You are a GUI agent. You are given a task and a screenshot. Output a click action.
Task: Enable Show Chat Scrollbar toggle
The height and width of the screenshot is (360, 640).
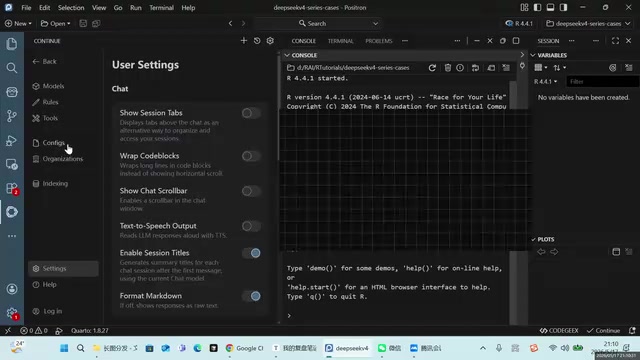click(x=251, y=191)
